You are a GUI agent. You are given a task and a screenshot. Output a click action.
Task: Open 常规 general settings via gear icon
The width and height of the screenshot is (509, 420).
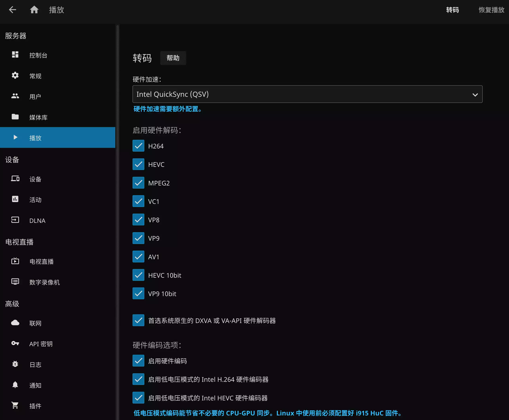tap(35, 76)
